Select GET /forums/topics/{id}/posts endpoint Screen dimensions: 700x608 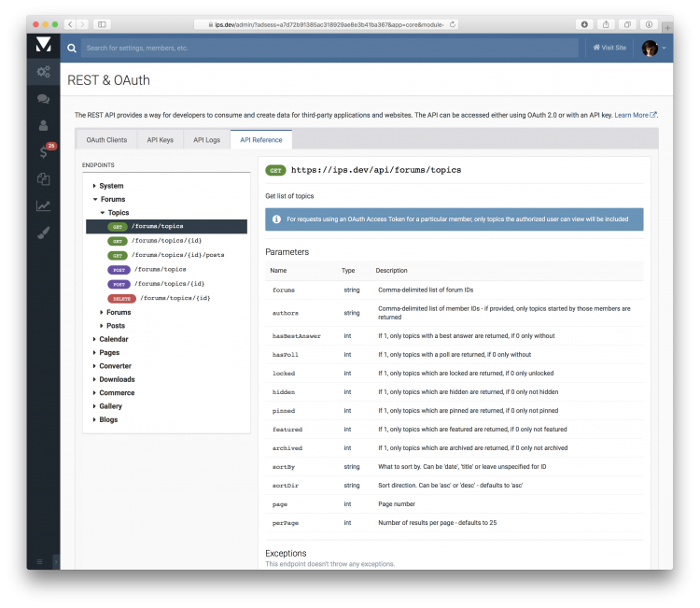coord(165,255)
